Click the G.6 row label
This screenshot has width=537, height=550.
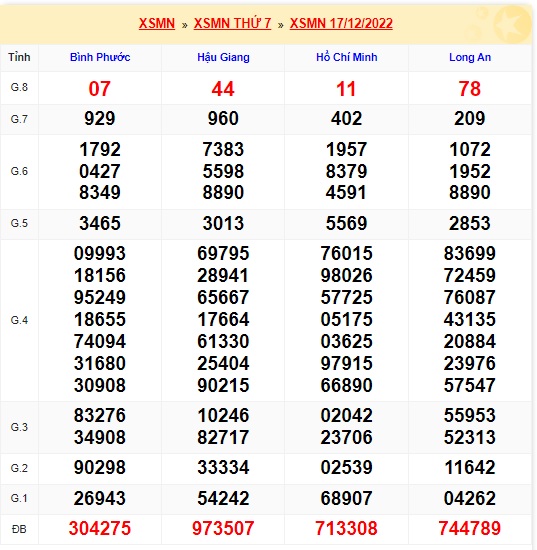coord(19,172)
